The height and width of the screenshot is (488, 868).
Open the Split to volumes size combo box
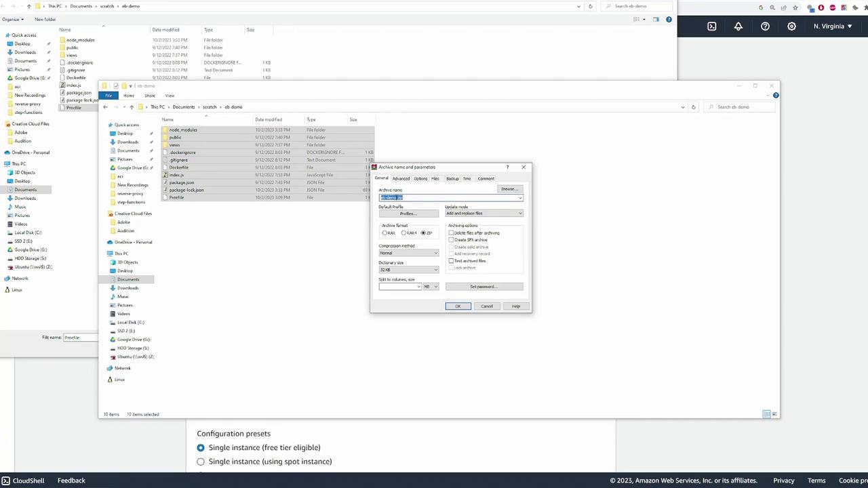coord(400,287)
